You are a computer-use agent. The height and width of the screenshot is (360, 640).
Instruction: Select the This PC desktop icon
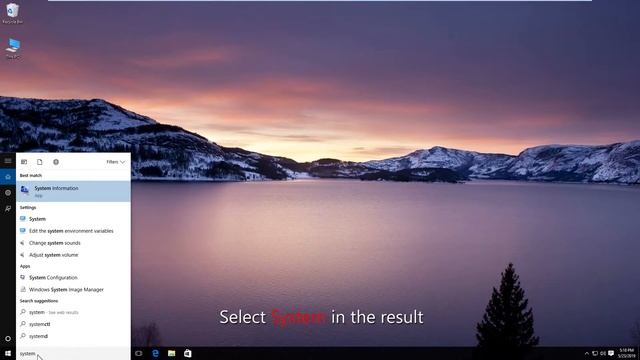13,48
